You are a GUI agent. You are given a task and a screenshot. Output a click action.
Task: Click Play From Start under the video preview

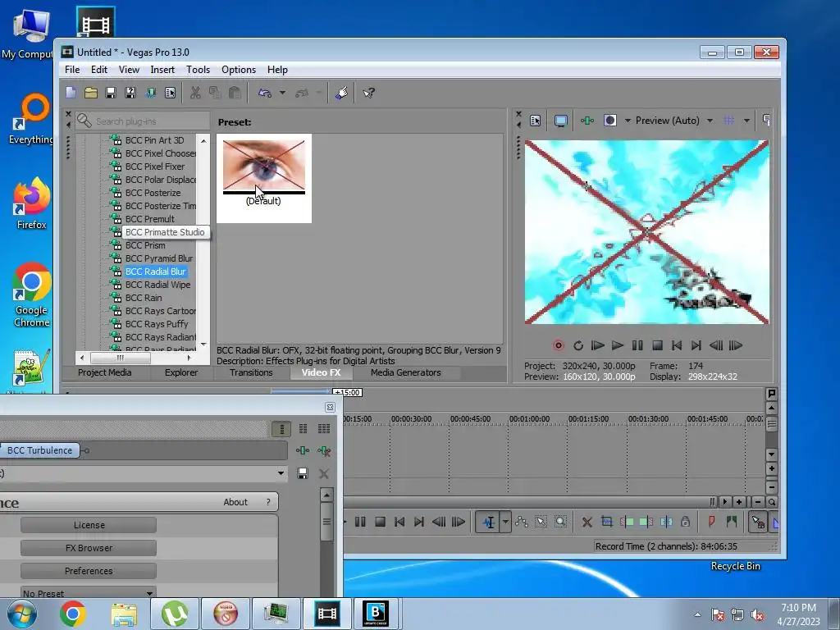click(x=598, y=345)
